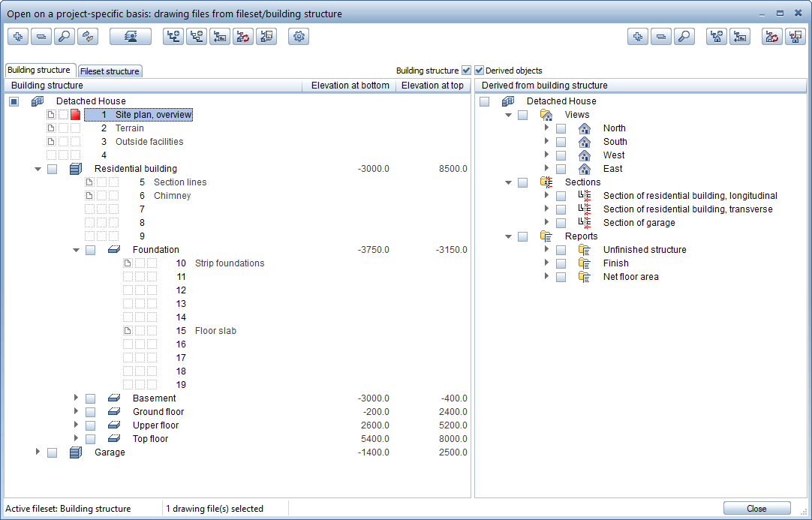Open the gear settings icon in toolbar
812x520 pixels.
[x=299, y=37]
